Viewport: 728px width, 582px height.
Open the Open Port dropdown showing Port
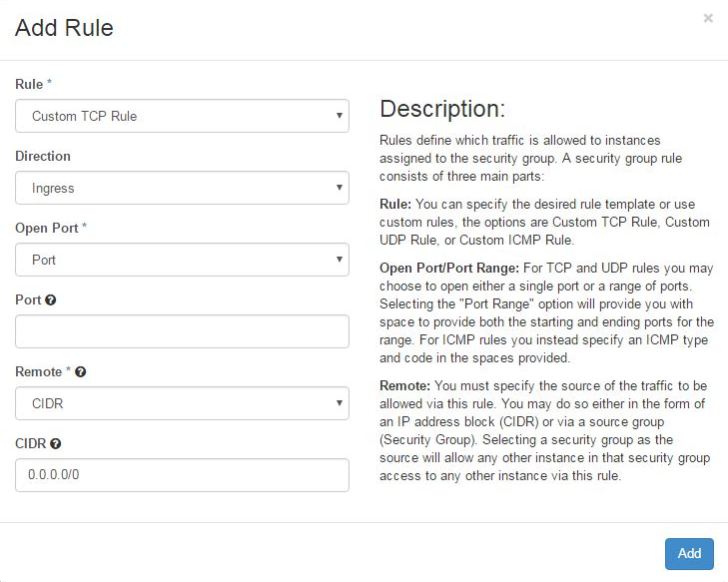pyautogui.click(x=182, y=260)
